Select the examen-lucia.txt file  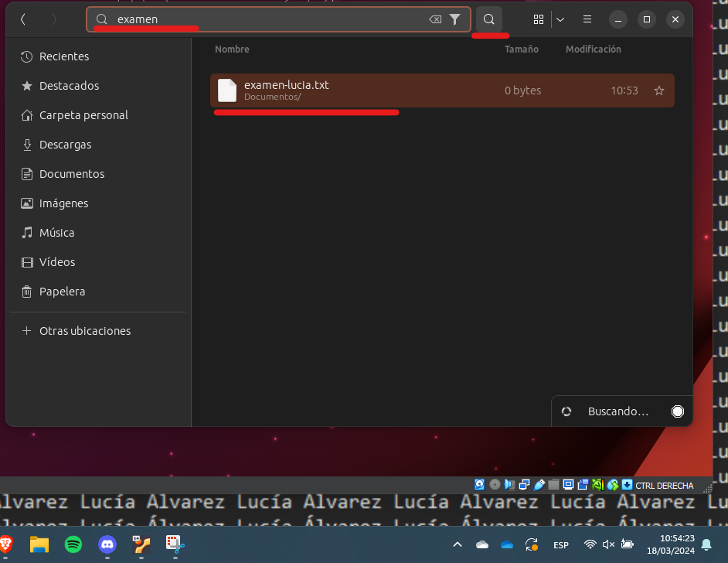pyautogui.click(x=348, y=90)
